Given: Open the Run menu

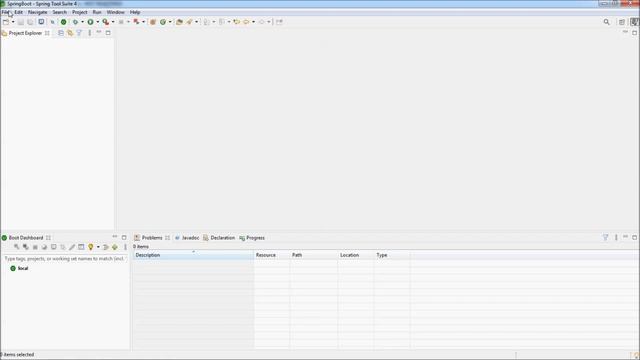Looking at the screenshot, I should coord(97,12).
